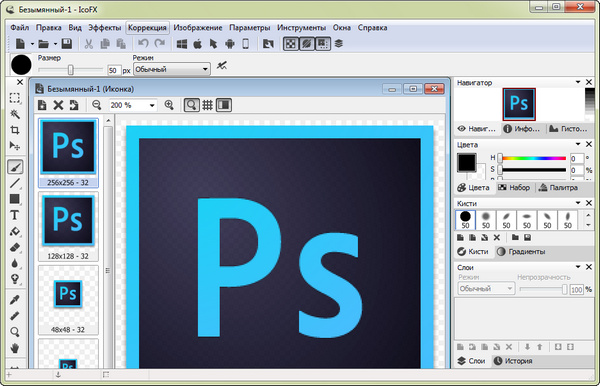
Task: Toggle airbrush mode next to mode dropdown
Action: pyautogui.click(x=222, y=65)
